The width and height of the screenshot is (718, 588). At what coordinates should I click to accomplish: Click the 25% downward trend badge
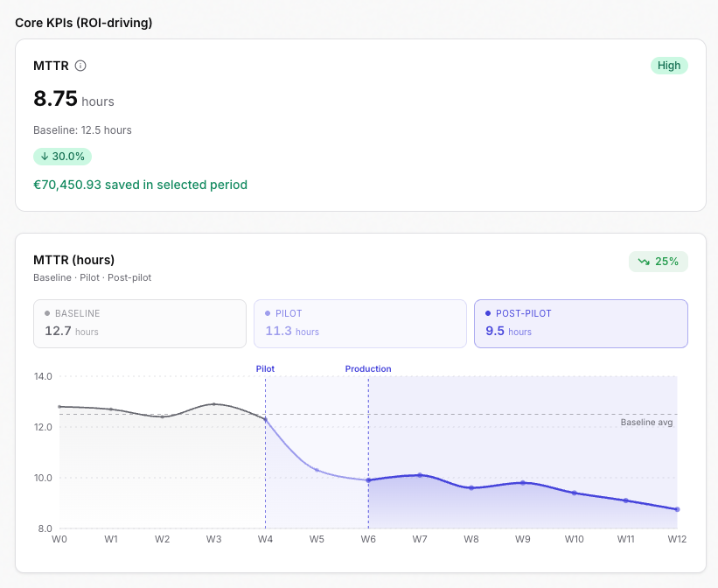[x=658, y=262]
